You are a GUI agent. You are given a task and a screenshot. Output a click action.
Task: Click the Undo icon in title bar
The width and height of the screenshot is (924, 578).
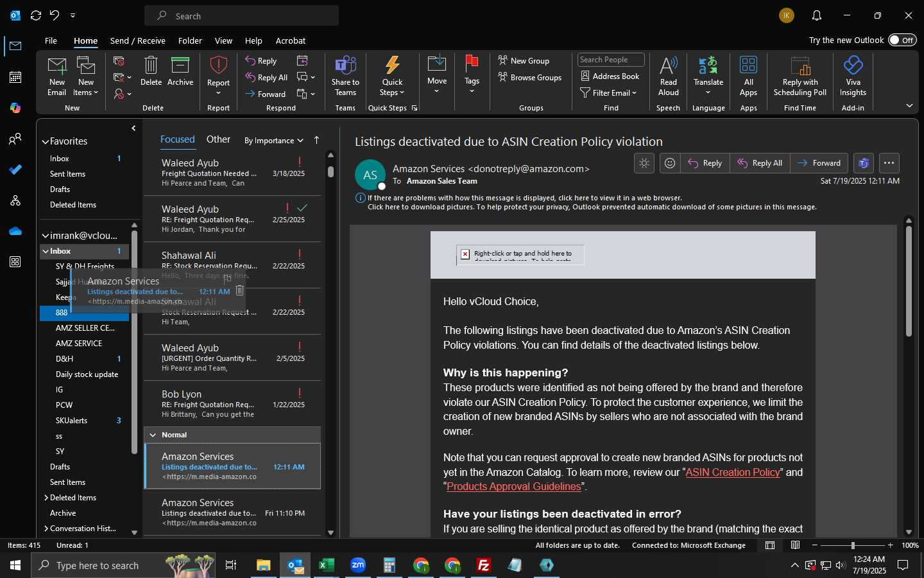55,15
